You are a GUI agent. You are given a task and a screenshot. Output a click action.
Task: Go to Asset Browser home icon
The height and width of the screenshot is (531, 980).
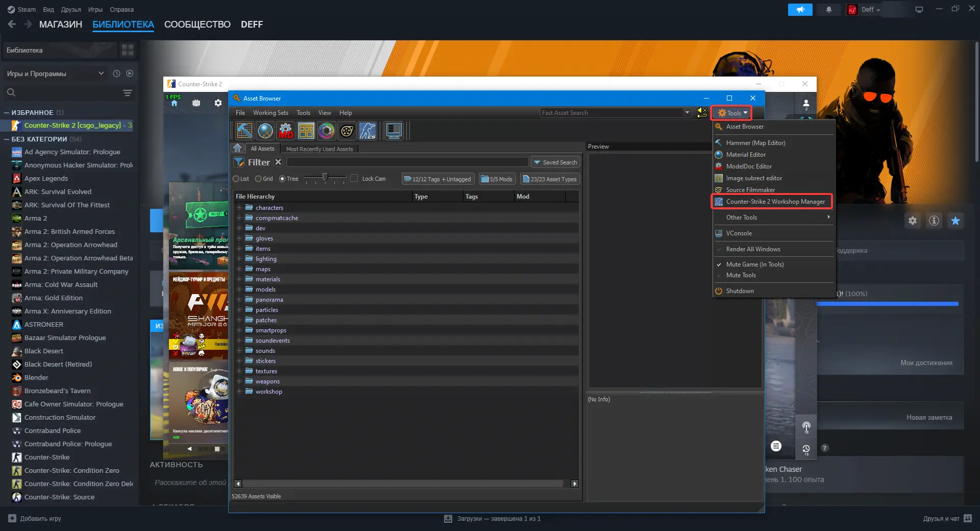[237, 148]
